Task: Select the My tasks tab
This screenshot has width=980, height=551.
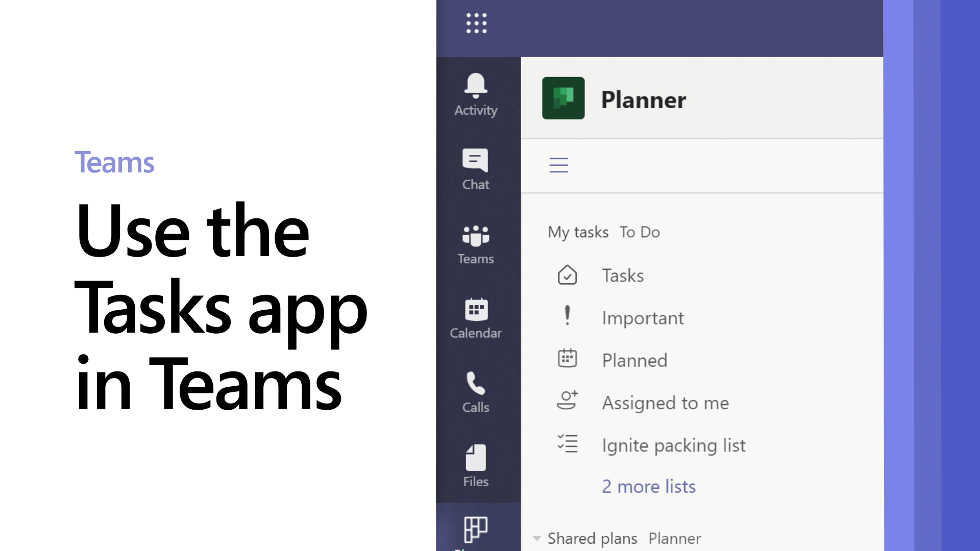Action: [578, 232]
